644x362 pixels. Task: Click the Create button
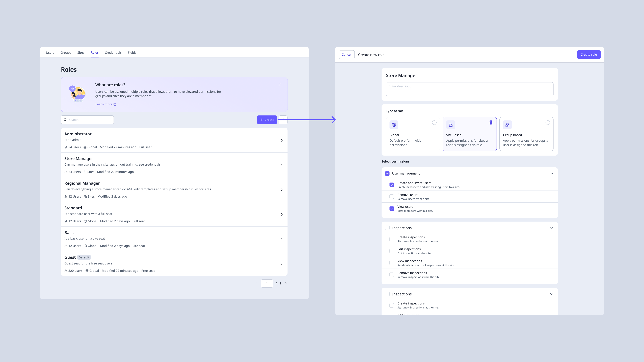[267, 120]
